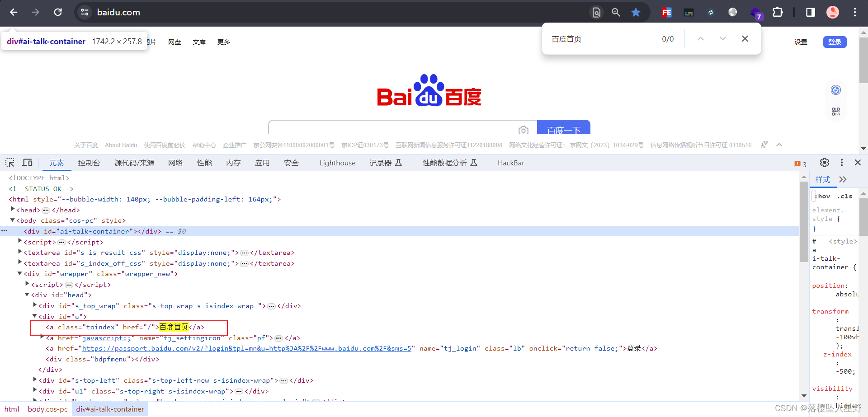Toggle :hov element state
Viewport: 868px width, 417px height.
823,196
